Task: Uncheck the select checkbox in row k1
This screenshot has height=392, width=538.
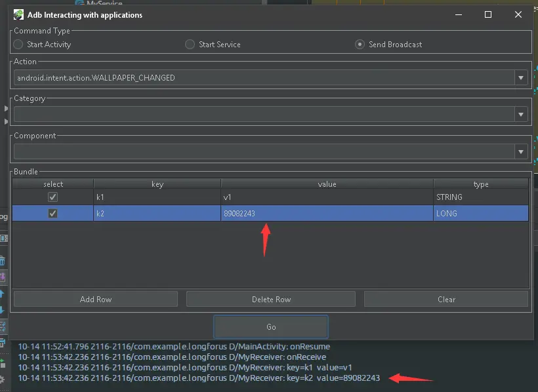Action: (52, 197)
